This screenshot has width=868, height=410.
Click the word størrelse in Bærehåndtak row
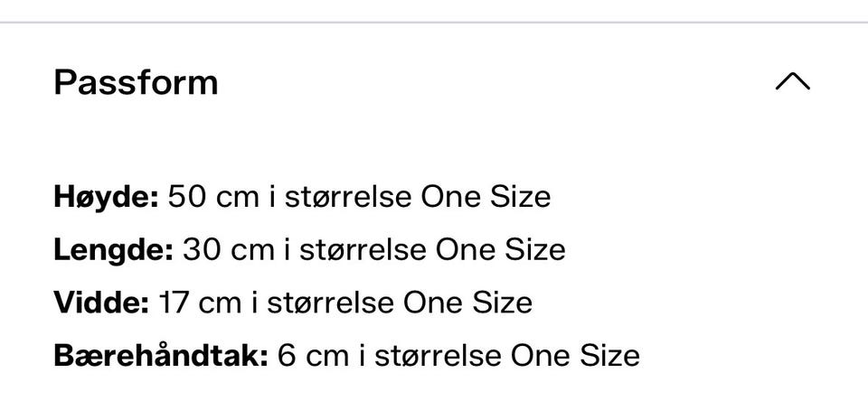438,355
